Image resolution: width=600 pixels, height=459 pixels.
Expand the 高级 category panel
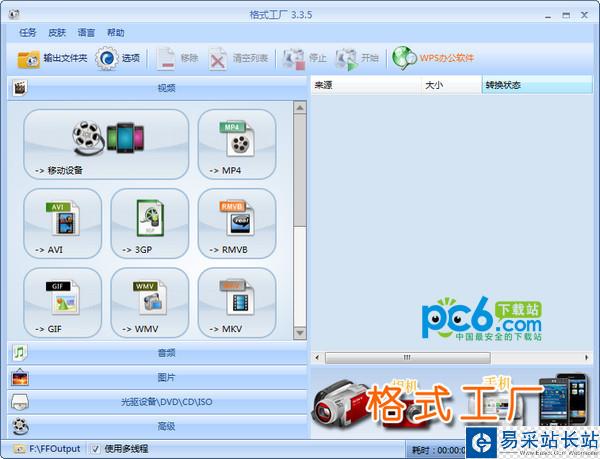(x=157, y=426)
